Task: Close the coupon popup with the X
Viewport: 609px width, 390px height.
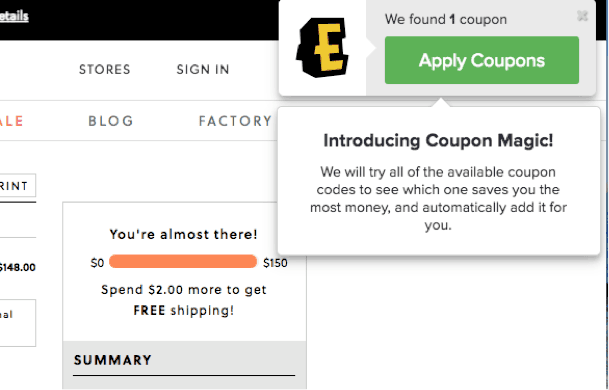Action: 582,16
